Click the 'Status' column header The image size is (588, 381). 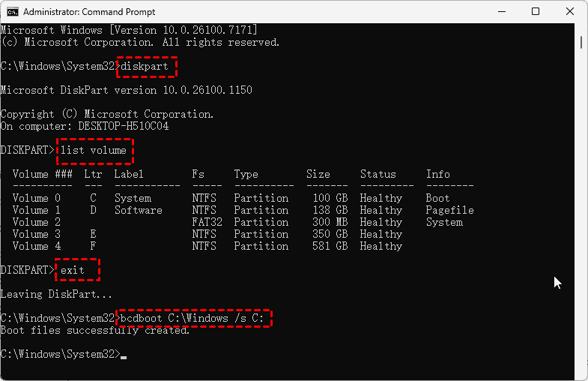[378, 174]
